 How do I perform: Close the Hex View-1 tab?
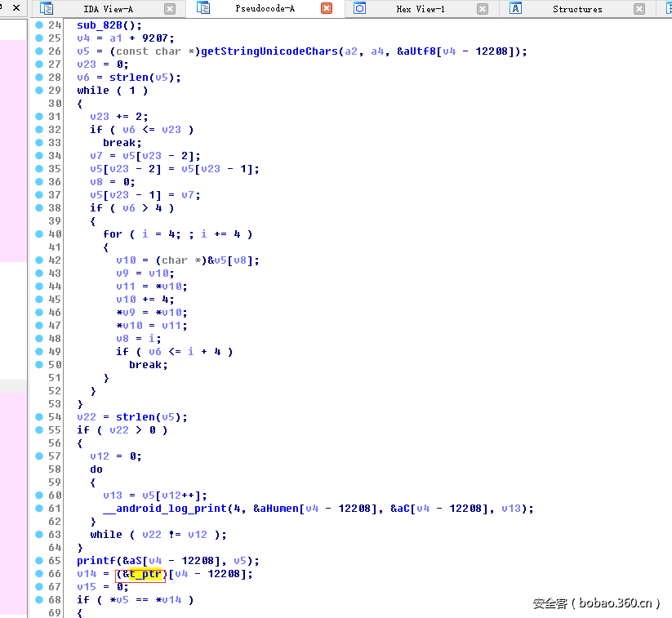[x=483, y=9]
